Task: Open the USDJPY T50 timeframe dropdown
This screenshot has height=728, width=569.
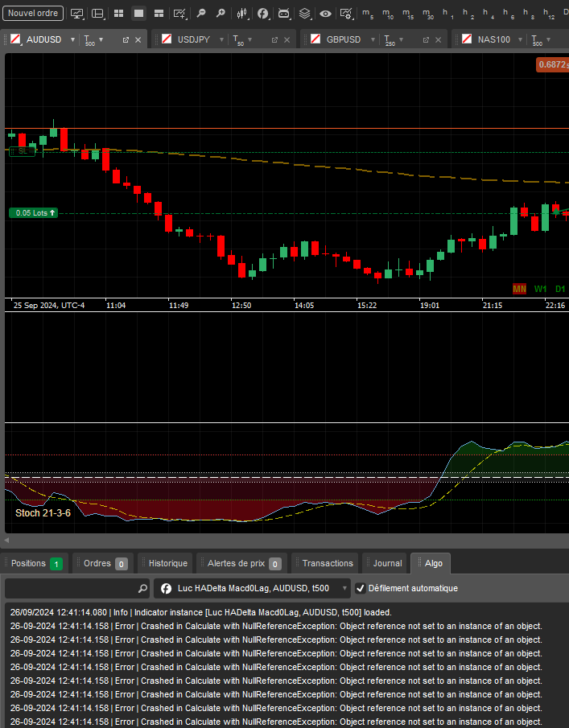Action: (x=242, y=40)
